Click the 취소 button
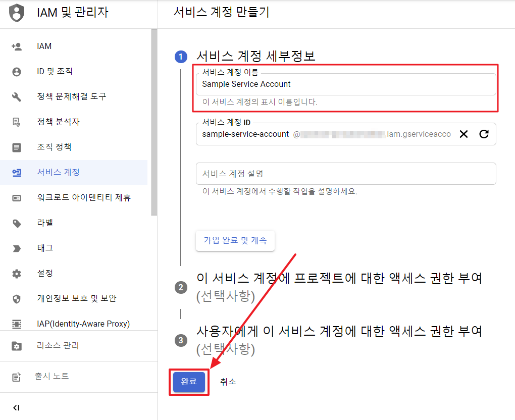515x420 pixels. 228,382
